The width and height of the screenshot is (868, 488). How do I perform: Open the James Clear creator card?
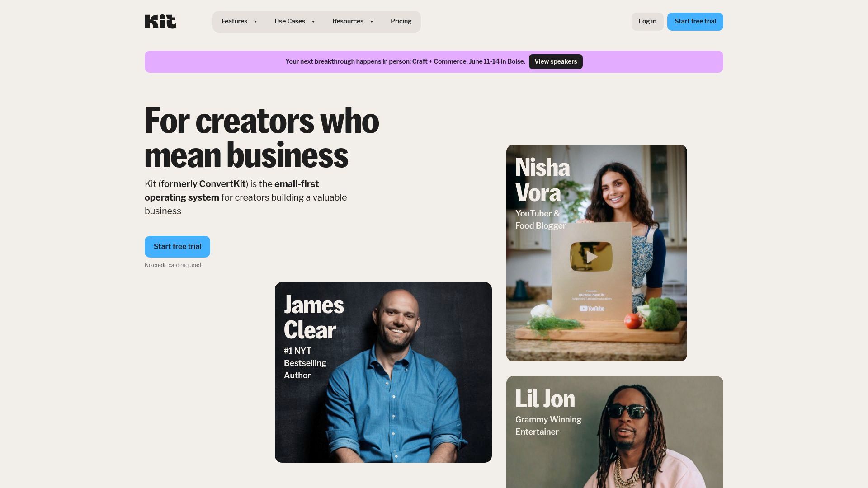[383, 372]
